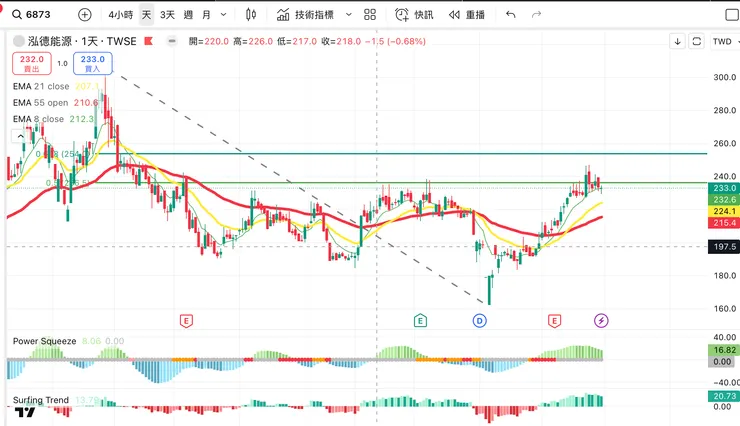Click the scroll-down arrow button near TWD
Screen dimensions: 740x426
[x=677, y=42]
